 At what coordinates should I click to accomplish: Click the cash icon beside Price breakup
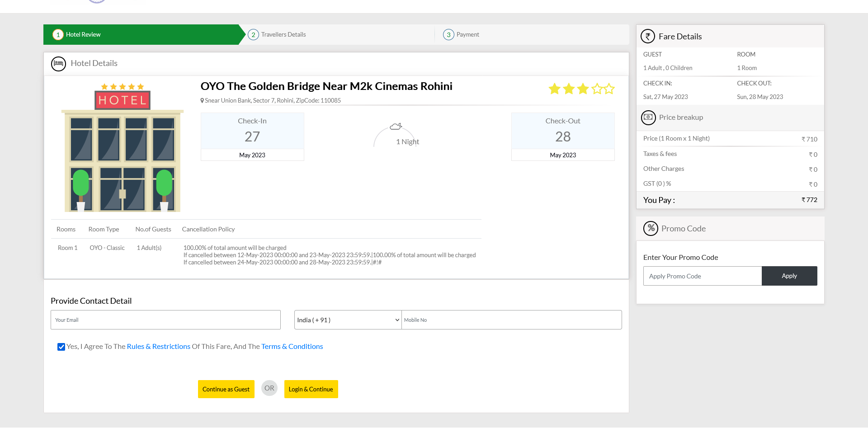click(648, 118)
